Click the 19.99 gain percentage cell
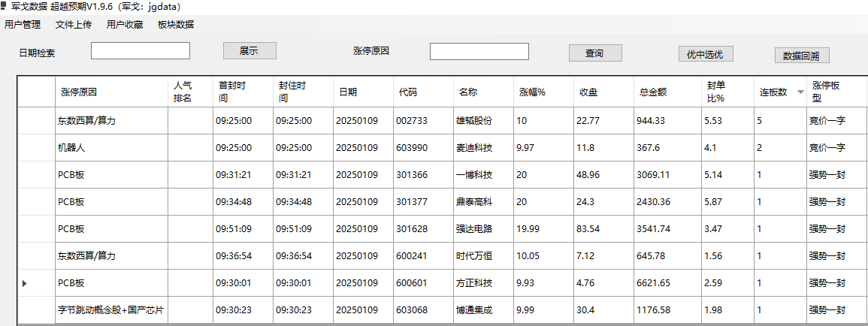868x326 pixels. pos(543,229)
